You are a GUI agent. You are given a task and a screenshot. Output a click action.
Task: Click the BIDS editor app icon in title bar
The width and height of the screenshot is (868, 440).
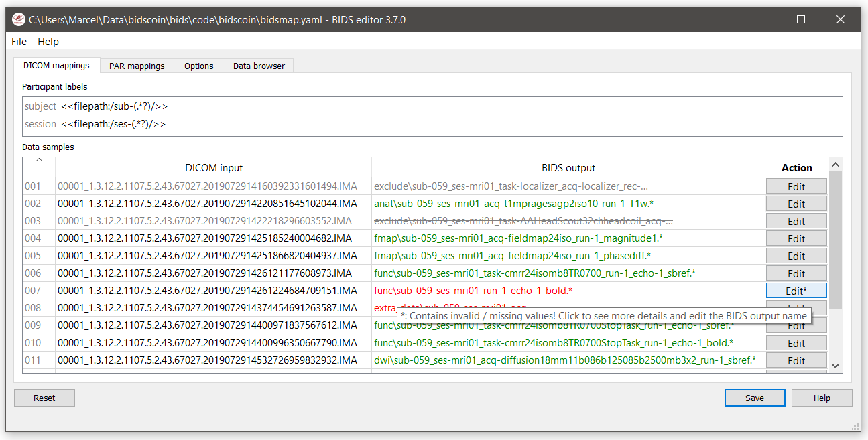point(19,19)
